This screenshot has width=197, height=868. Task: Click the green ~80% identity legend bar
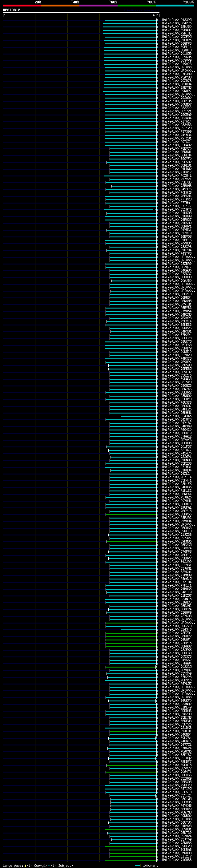137,6
